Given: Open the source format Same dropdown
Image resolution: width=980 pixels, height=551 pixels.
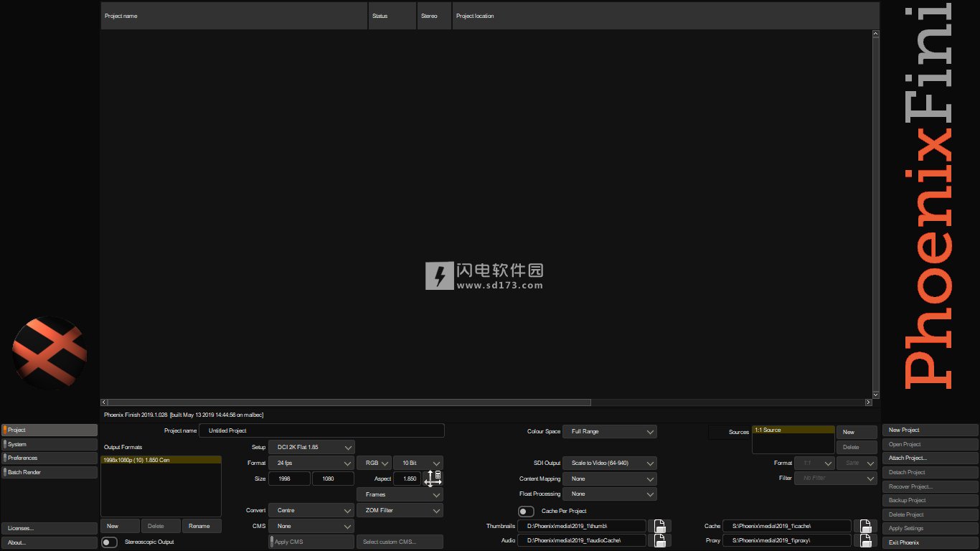Looking at the screenshot, I should (x=857, y=463).
